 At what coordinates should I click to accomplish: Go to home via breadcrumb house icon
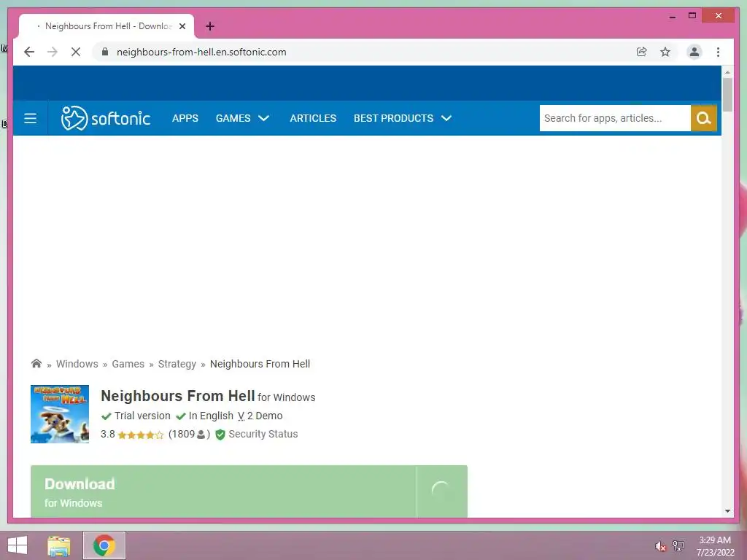[36, 363]
